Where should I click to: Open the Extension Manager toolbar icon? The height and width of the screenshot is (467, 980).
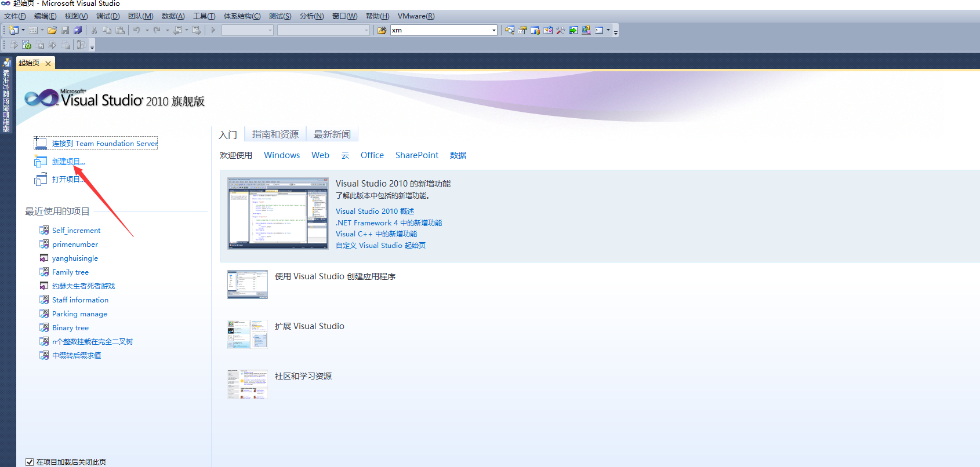(586, 30)
